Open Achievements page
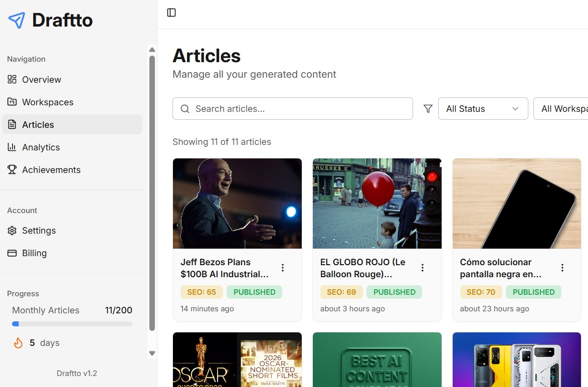Image resolution: width=588 pixels, height=387 pixels. [72, 170]
